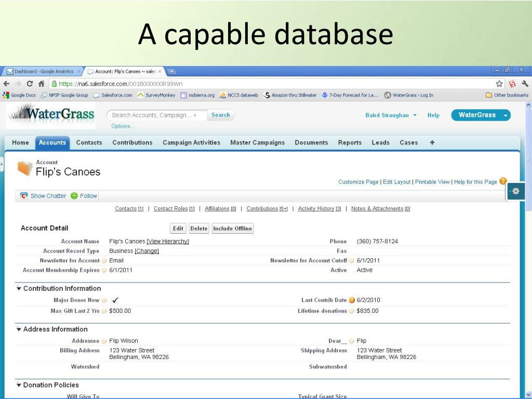Collapse Contribution Information section
Image resolution: width=532 pixels, height=399 pixels.
tap(19, 288)
